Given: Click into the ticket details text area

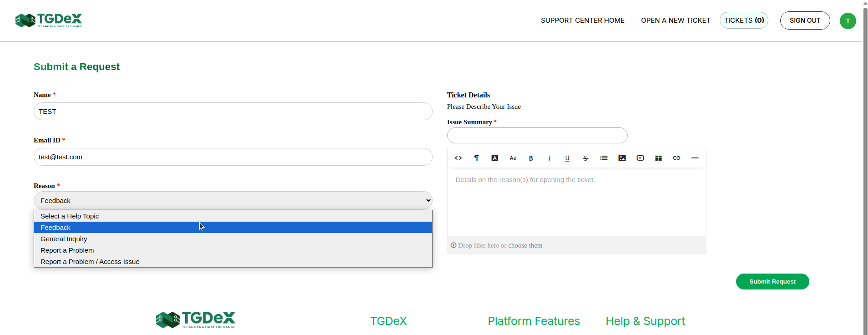Looking at the screenshot, I should click(576, 202).
